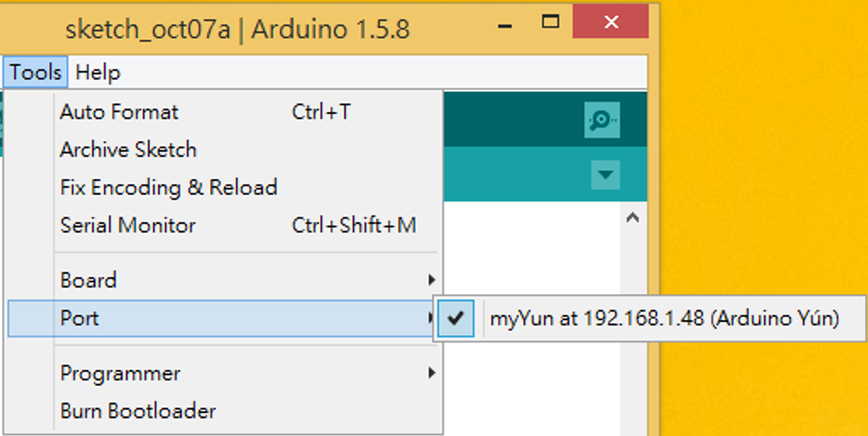868x436 pixels.
Task: Click the Tools menu label
Action: click(x=34, y=71)
